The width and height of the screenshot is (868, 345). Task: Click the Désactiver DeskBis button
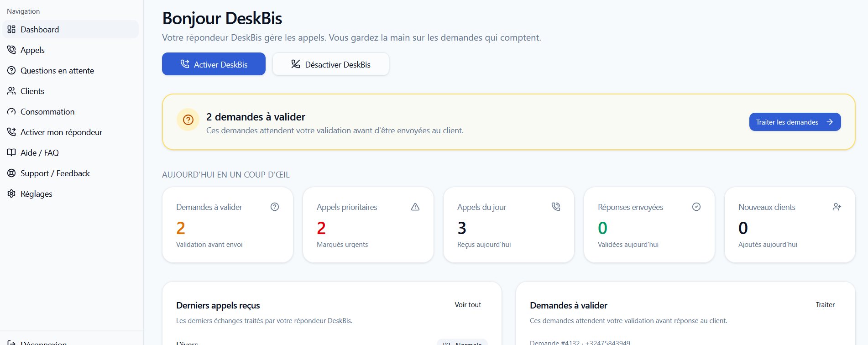331,64
